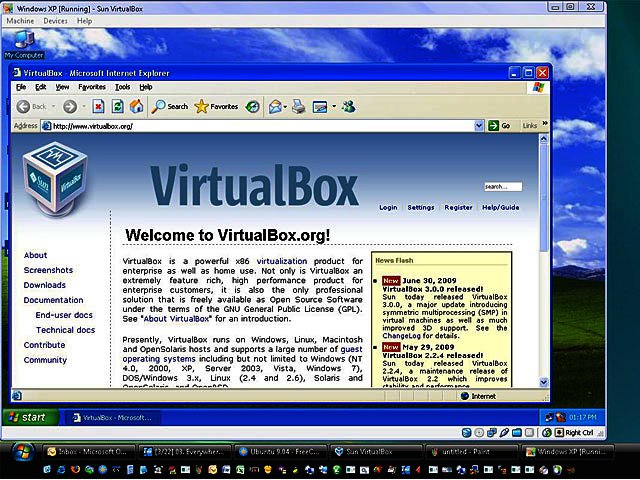Open the Favorites menu in menu bar
Viewport: 640px width, 480px height.
point(91,87)
